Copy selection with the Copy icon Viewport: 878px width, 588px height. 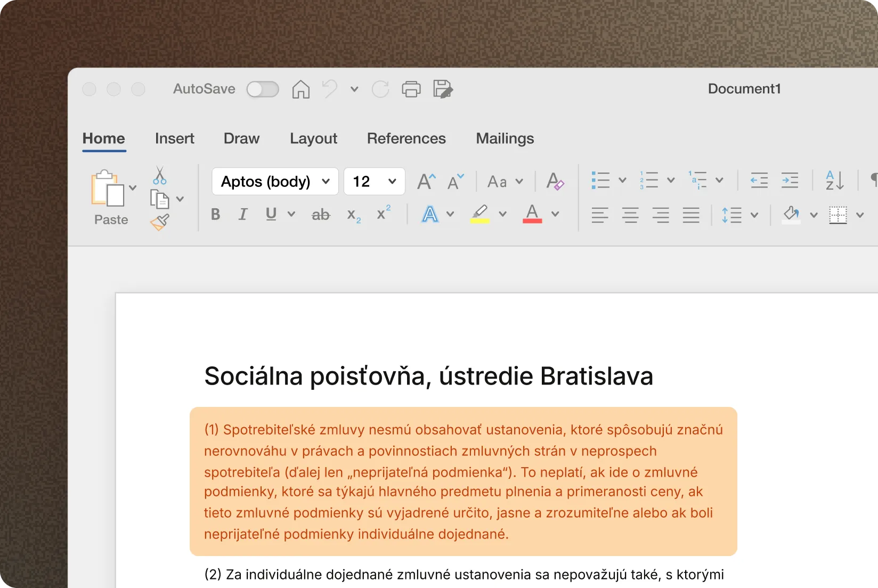[x=160, y=199]
